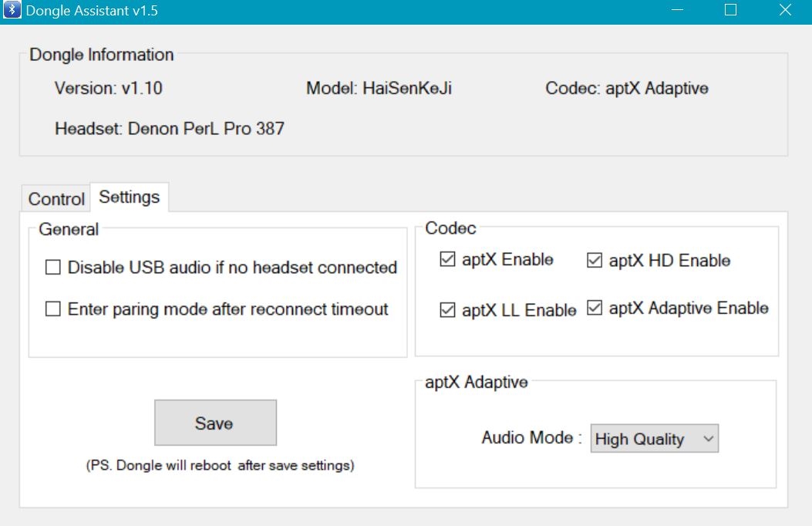Minimize the Dongle Assistant window

(x=677, y=11)
